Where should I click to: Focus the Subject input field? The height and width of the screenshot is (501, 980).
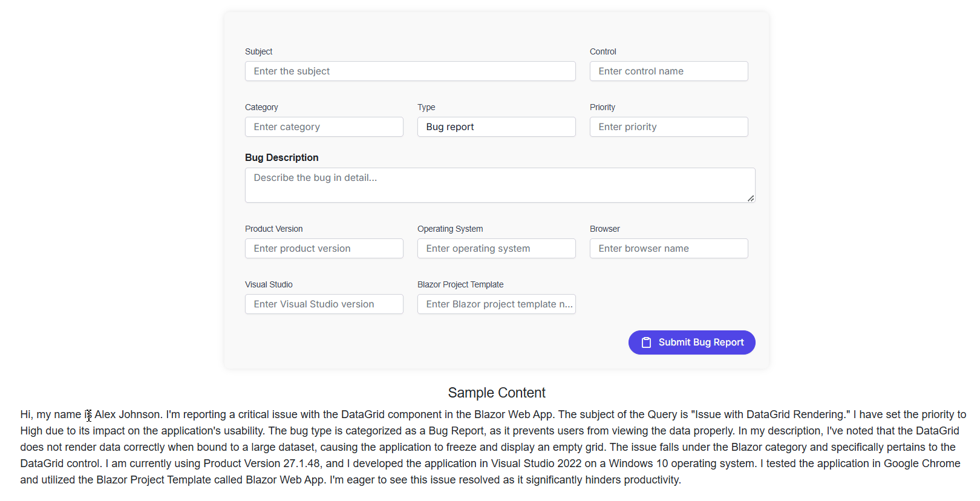(410, 71)
